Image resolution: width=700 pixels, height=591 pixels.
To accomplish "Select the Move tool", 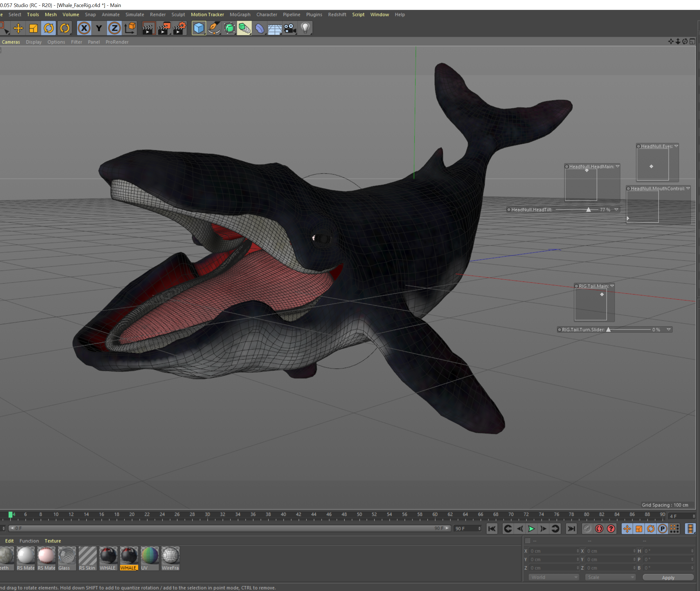I will click(18, 28).
